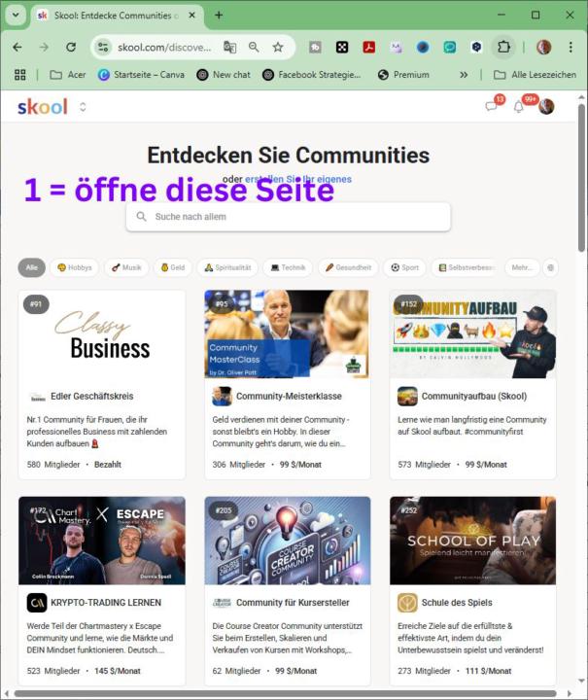
Task: Click the round filter icon after 'Mehr...'
Action: (550, 268)
